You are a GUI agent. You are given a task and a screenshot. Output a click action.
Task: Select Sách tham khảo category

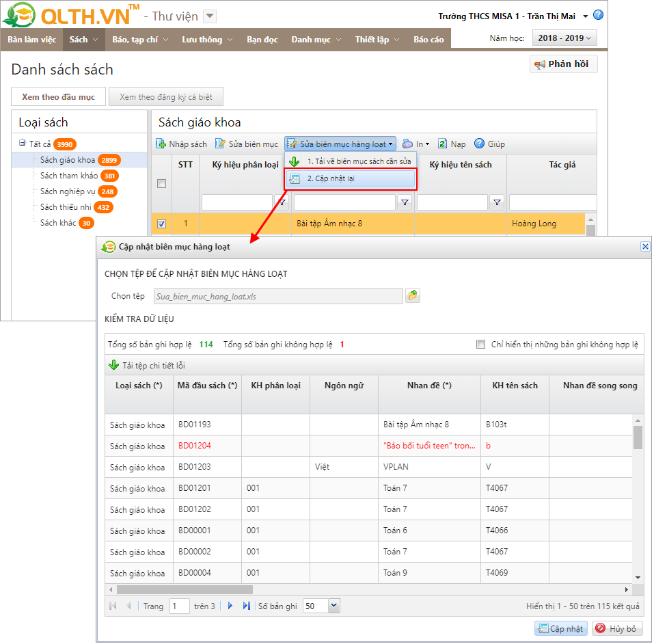[x=69, y=176]
